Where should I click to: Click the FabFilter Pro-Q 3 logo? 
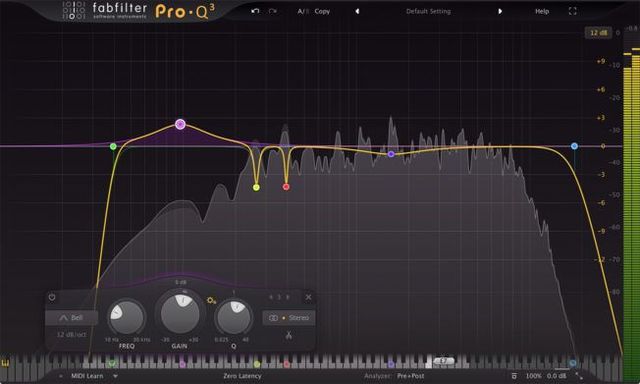[x=139, y=11]
